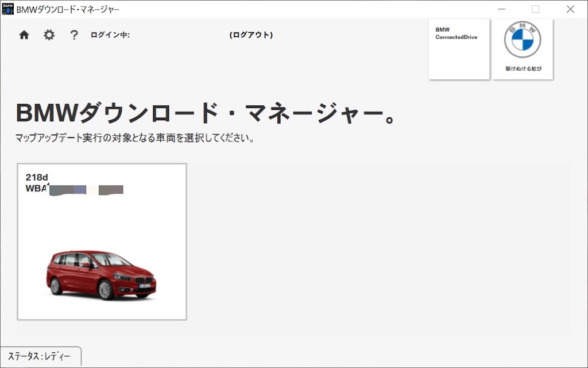Viewport: 588px width, 368px height.
Task: Click the BMW app icon in title bar
Action: [7, 9]
